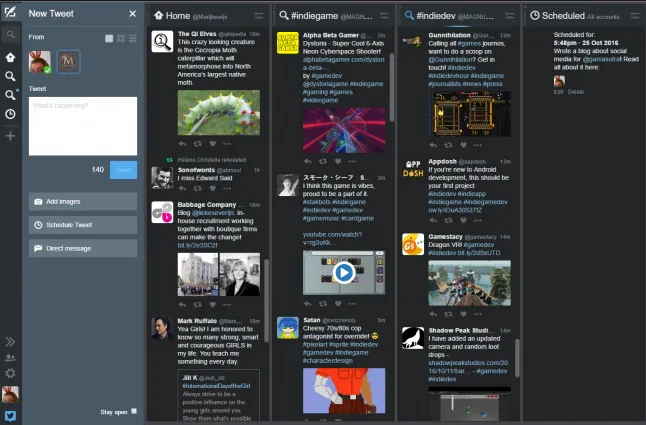Retweet the Babbage Company tweet

[198, 305]
